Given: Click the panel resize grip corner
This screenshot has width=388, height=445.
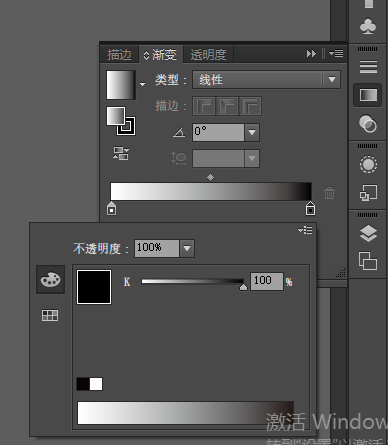Looking at the screenshot, I should point(341,273).
